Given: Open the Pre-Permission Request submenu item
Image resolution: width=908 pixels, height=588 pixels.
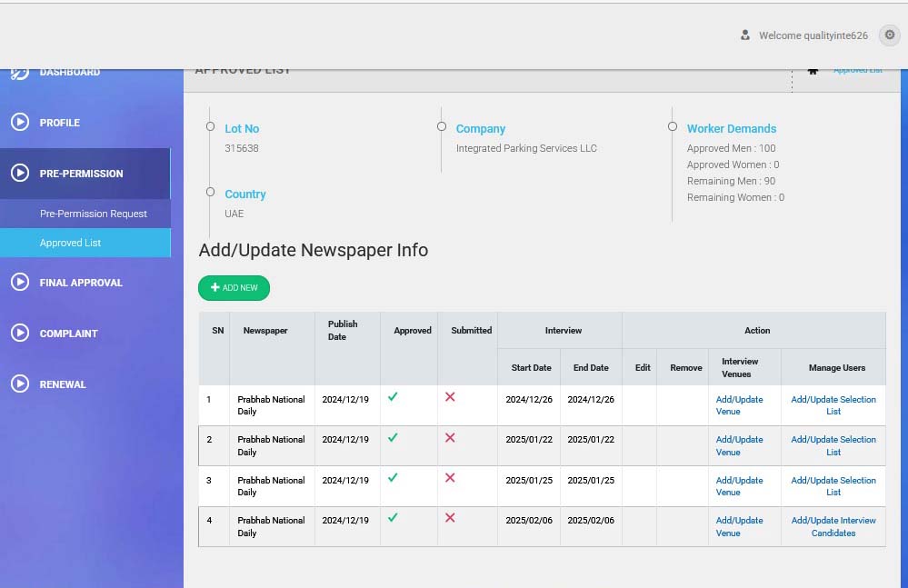Looking at the screenshot, I should coord(94,214).
